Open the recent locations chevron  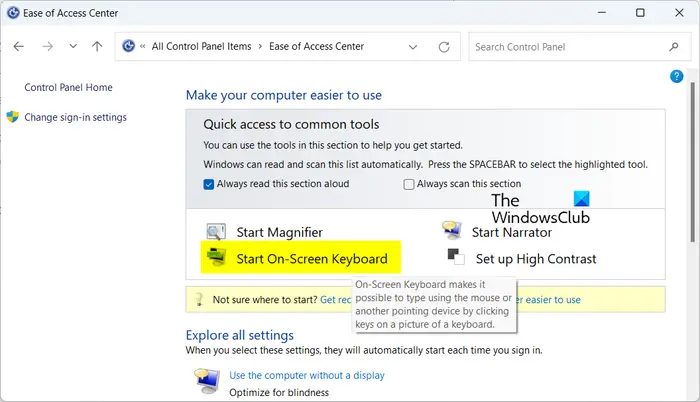(x=73, y=46)
